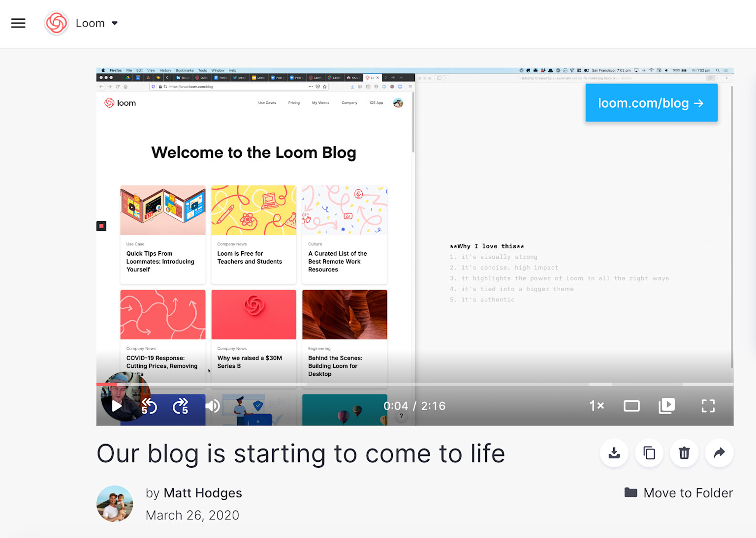Download the video
The height and width of the screenshot is (538, 756).
point(614,453)
